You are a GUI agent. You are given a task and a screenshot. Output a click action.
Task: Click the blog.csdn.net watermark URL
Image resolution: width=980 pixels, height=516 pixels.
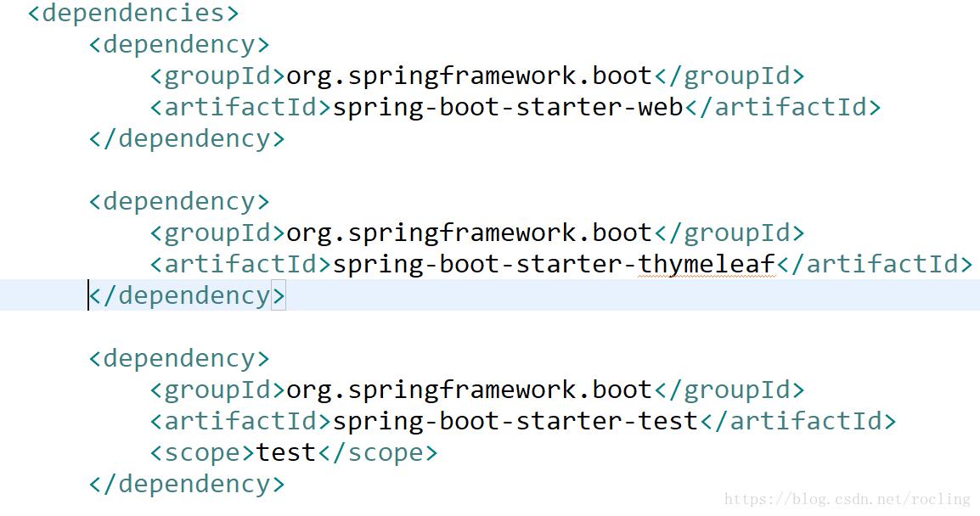click(x=847, y=500)
